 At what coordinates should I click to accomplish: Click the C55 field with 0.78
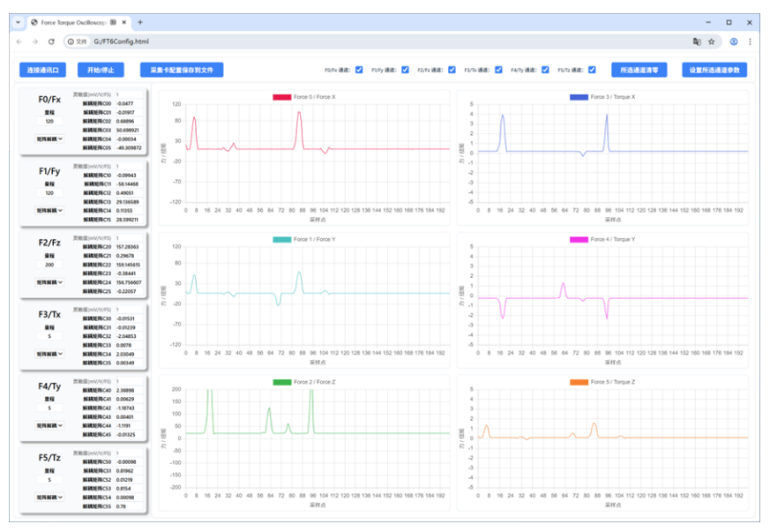[129, 506]
